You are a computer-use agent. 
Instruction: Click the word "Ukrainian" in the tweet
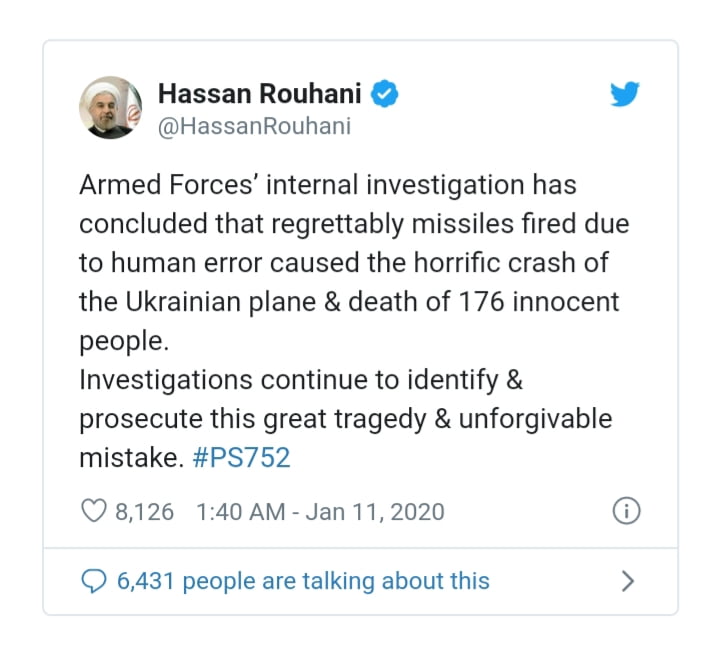183,302
